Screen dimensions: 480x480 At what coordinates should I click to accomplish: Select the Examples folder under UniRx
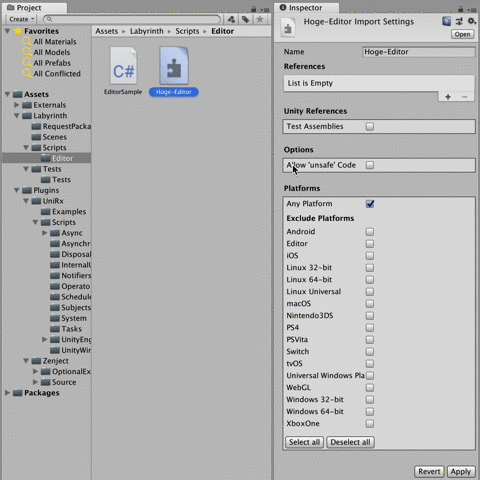[x=63, y=212]
